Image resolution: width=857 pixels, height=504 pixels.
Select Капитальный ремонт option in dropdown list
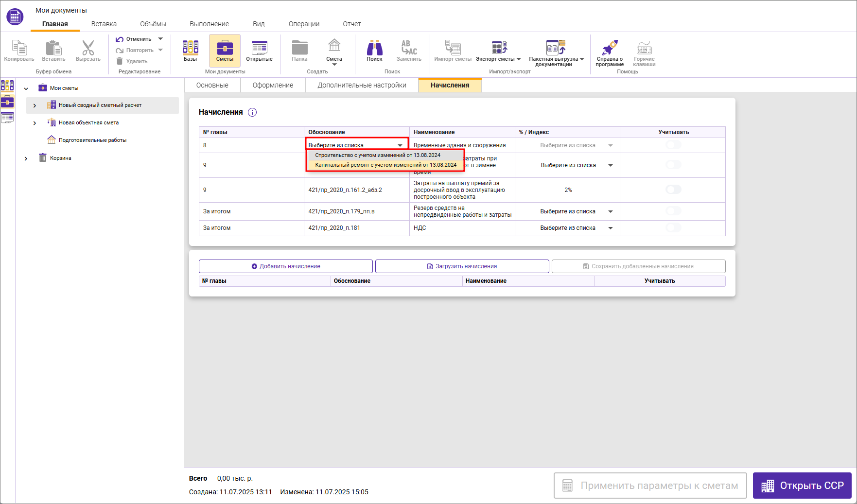pyautogui.click(x=385, y=165)
